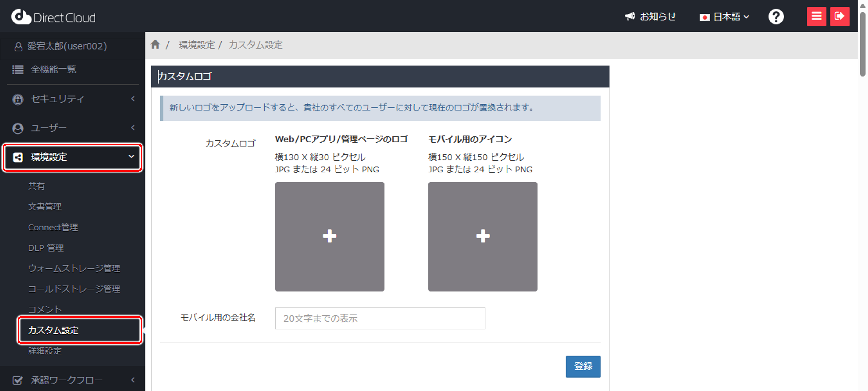Click the home icon in the breadcrumb
This screenshot has height=391, width=868.
coord(155,44)
